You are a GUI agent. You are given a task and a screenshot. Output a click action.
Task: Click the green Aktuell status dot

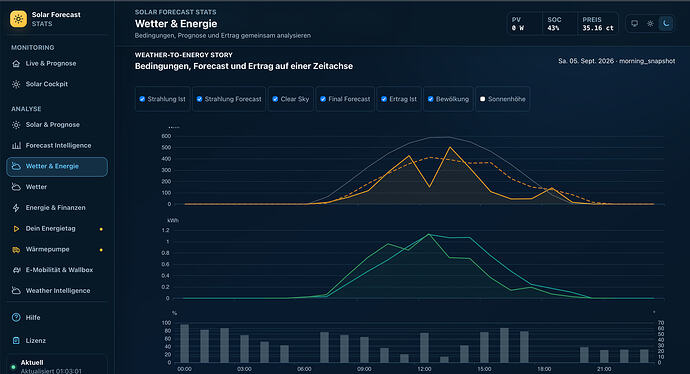pyautogui.click(x=14, y=367)
